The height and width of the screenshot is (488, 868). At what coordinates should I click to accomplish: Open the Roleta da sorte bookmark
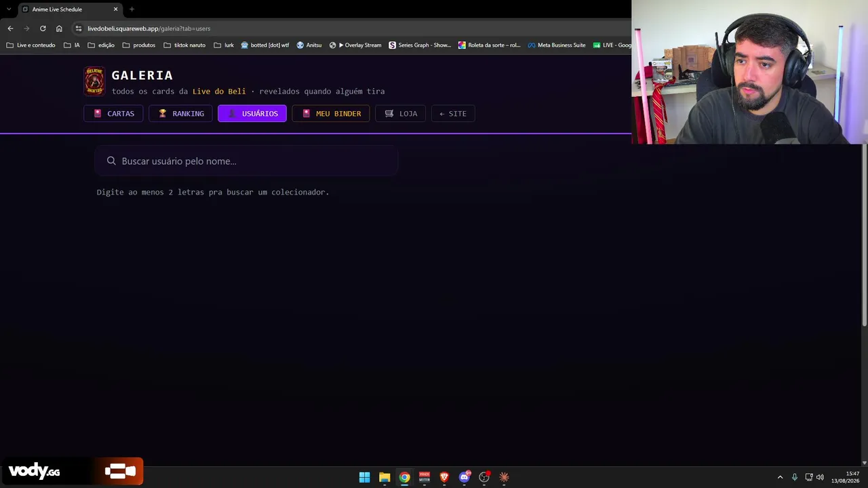[x=490, y=45]
